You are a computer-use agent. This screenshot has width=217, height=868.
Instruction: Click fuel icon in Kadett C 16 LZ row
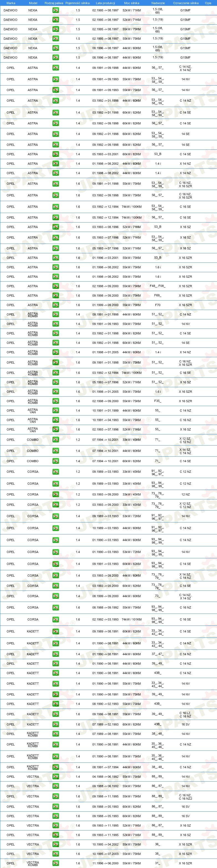pyautogui.click(x=55, y=714)
